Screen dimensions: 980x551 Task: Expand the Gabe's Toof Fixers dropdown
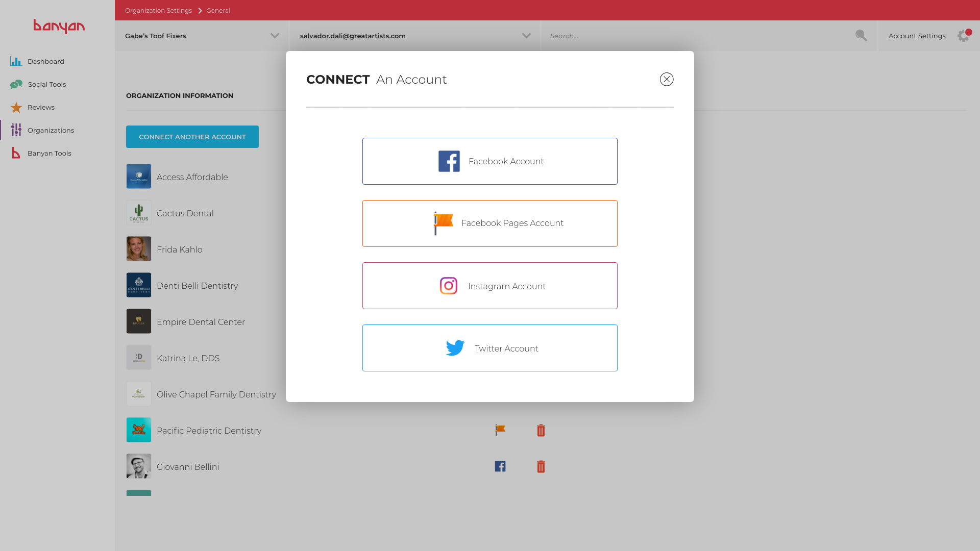[x=275, y=36]
